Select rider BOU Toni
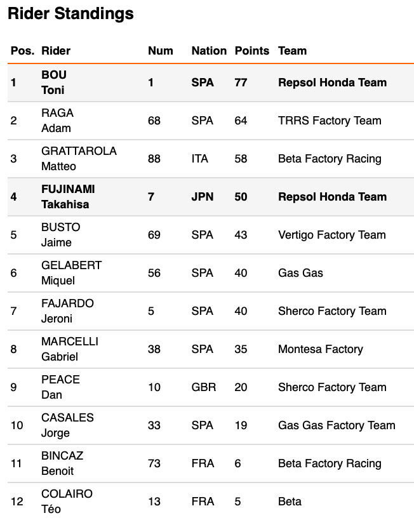The image size is (414, 532). click(x=54, y=83)
